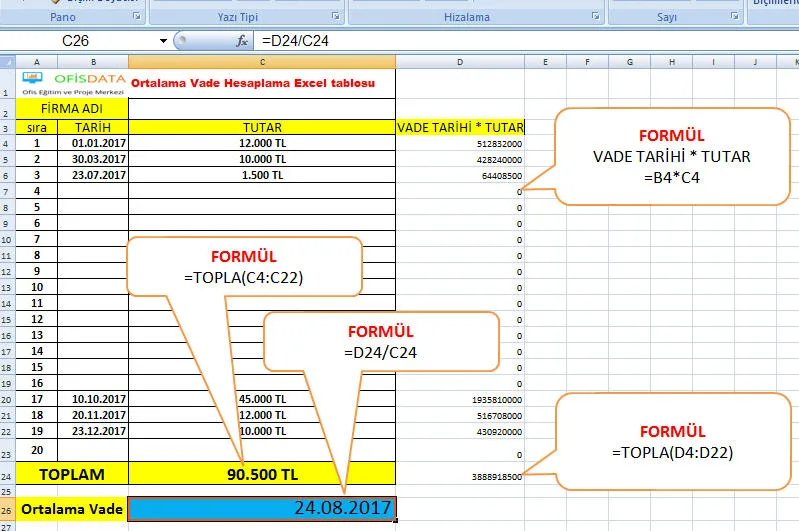Viewport: 799px width, 531px height.
Task: Select the column C header
Action: 262,62
